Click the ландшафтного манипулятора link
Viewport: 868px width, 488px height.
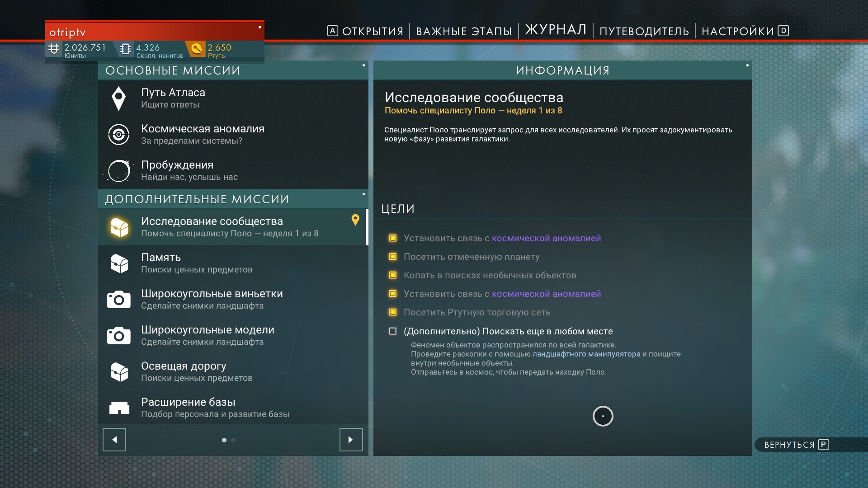coord(586,354)
